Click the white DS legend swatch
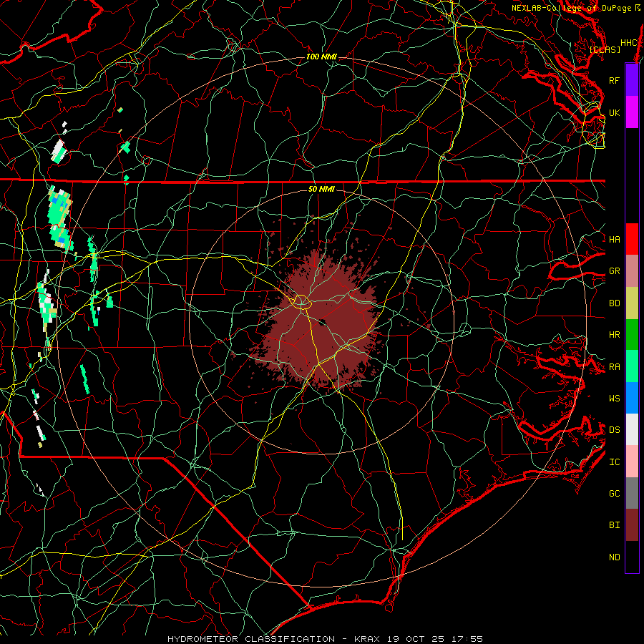This screenshot has height=644, width=644. click(x=632, y=429)
